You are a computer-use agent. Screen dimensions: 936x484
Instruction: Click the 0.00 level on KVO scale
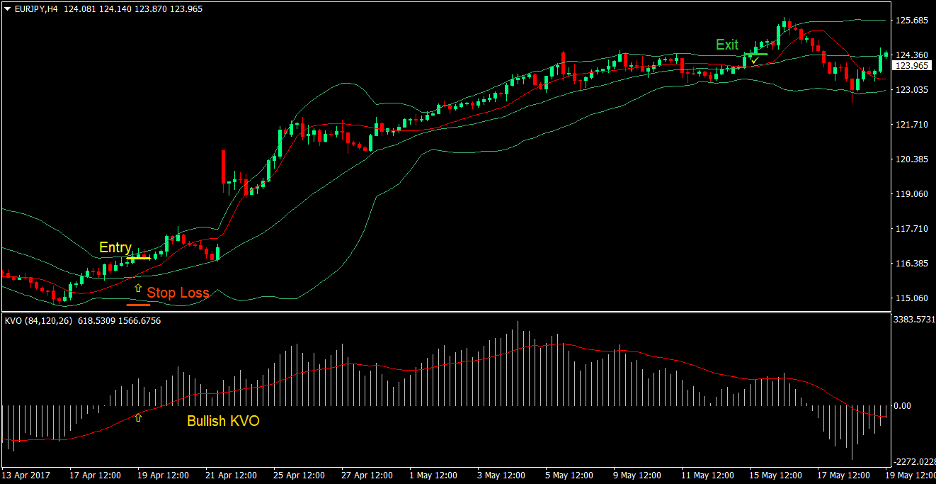click(903, 405)
